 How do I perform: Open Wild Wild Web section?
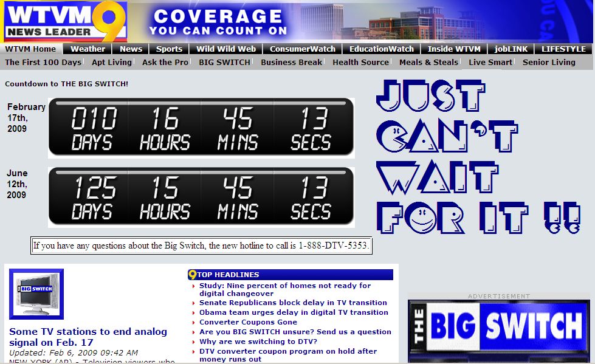[x=226, y=49]
